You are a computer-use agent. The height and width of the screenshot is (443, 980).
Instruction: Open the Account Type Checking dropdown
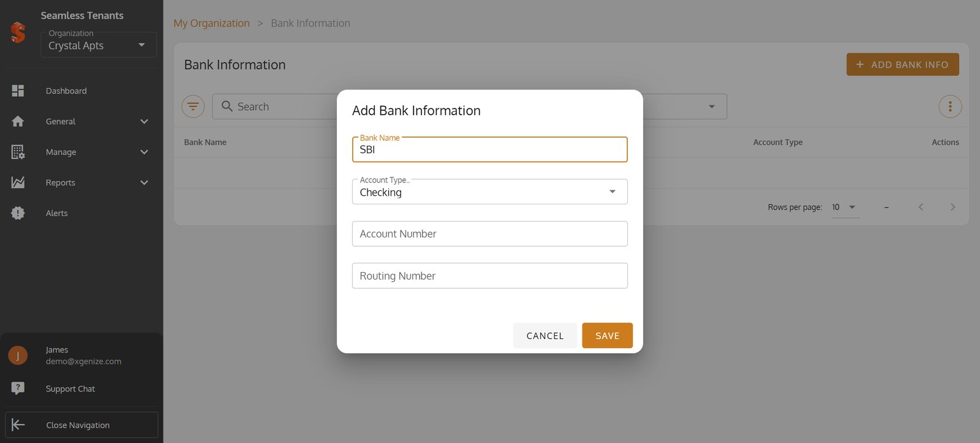pos(490,192)
